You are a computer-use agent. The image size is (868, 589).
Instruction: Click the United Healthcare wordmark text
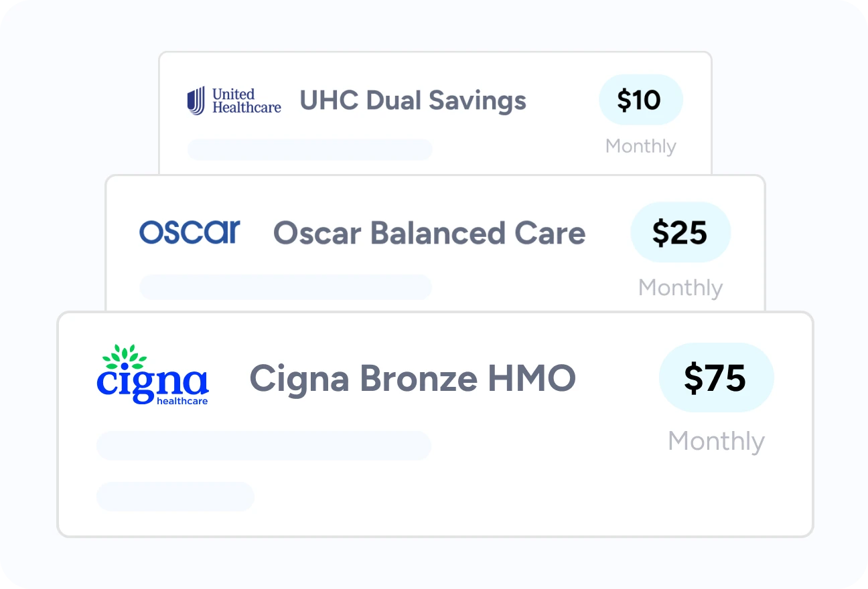[x=246, y=100]
